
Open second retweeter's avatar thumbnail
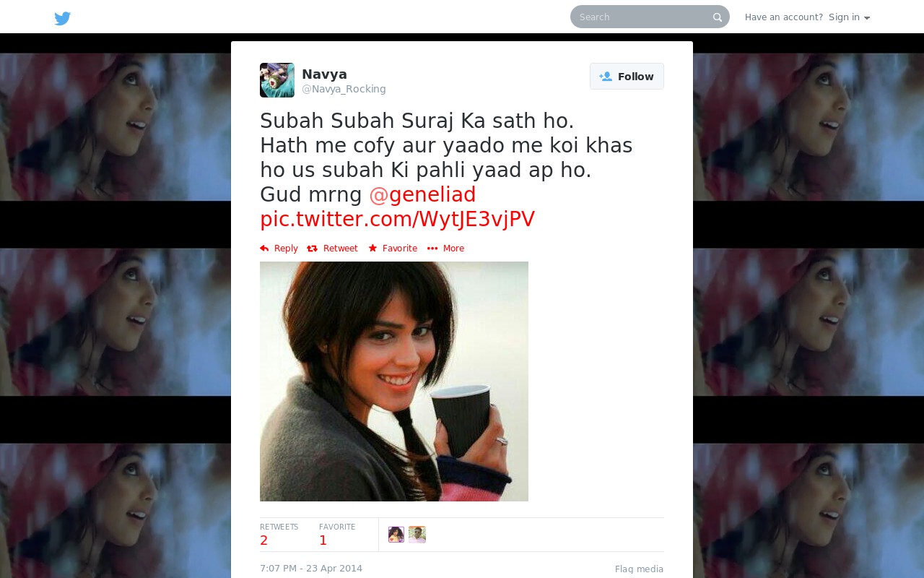tap(417, 535)
